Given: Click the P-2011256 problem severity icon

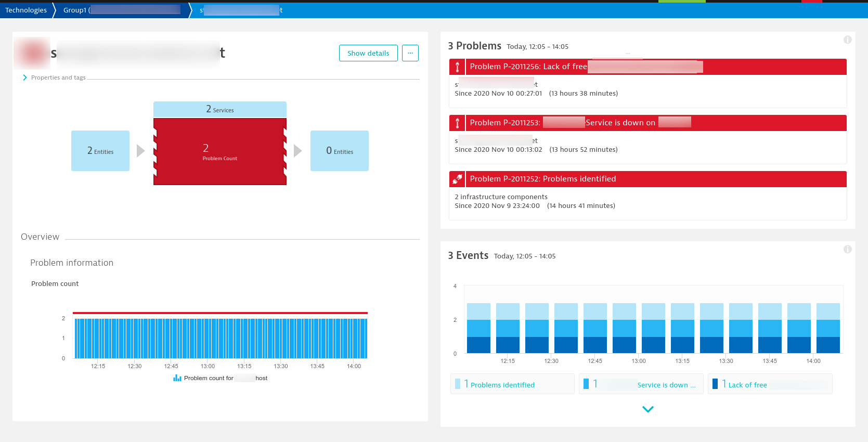Looking at the screenshot, I should (457, 67).
